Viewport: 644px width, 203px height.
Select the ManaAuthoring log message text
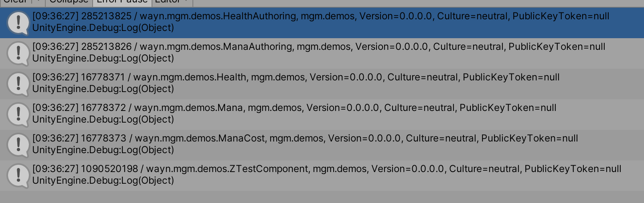[x=318, y=47]
